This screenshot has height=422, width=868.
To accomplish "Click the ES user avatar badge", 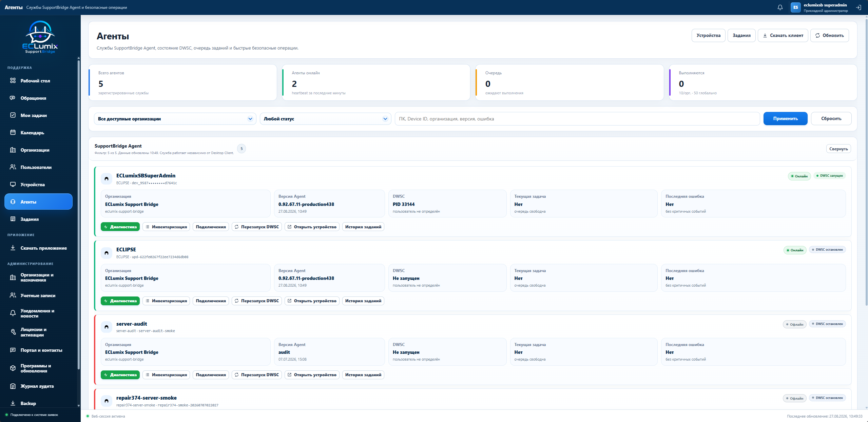I will tap(796, 7).
